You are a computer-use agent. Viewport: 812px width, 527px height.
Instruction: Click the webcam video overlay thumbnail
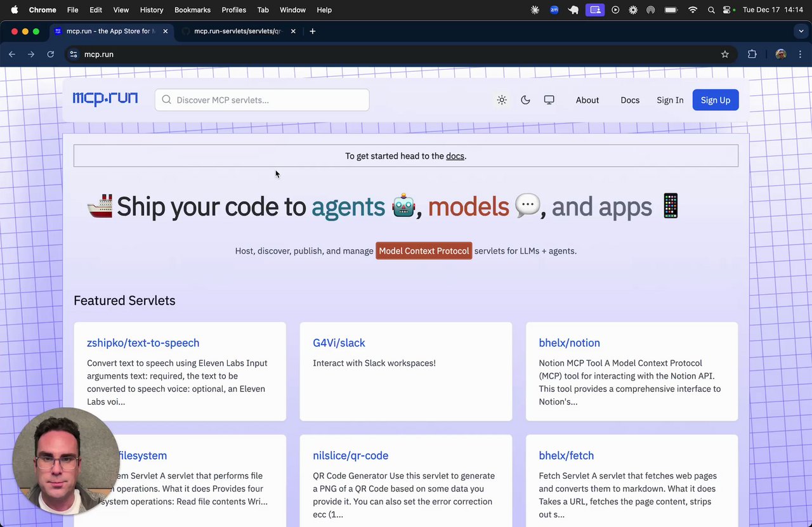65,460
